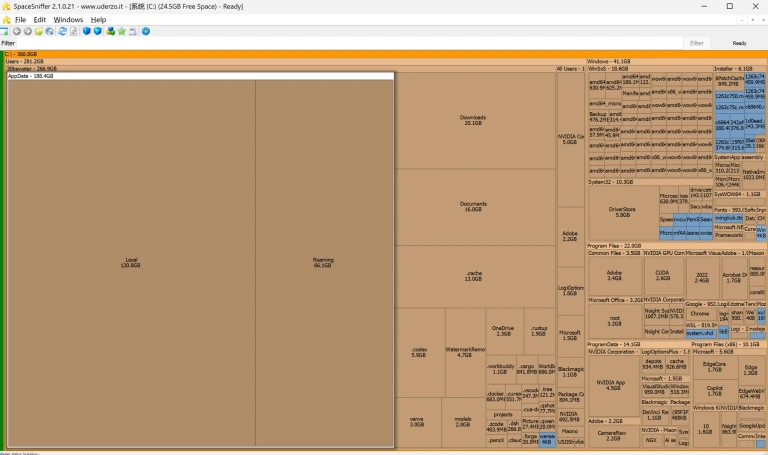Click the zoomed scan page icon
Viewport: 768px width, 455px height.
pyautogui.click(x=73, y=31)
